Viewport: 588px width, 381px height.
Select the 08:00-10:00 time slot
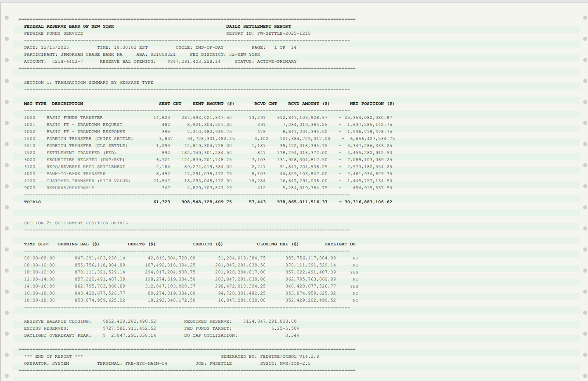[40, 265]
